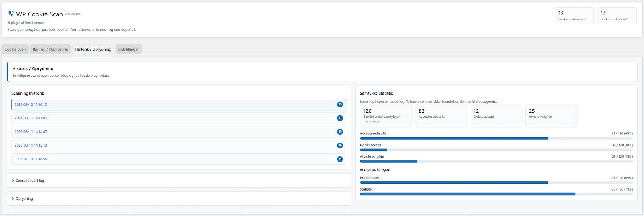644x216 pixels.
Task: Open scan 2026-08-11 14:41:00
Action: coord(179,118)
